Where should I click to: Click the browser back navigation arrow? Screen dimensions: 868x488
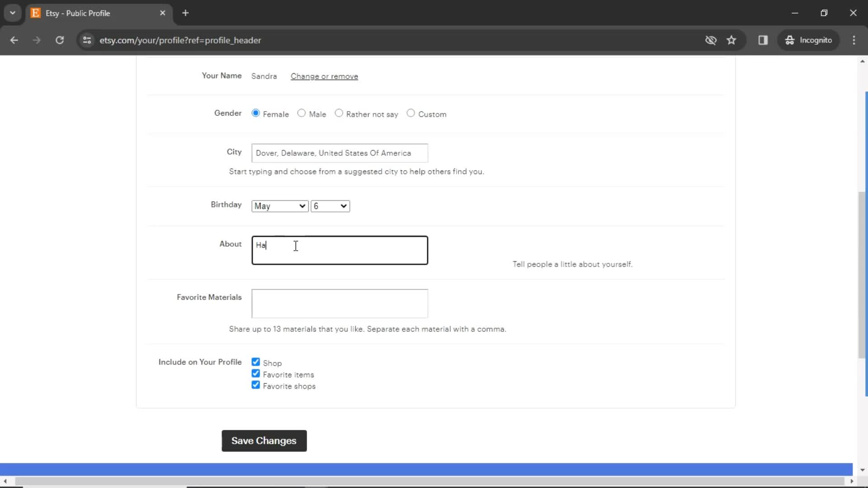tap(14, 40)
